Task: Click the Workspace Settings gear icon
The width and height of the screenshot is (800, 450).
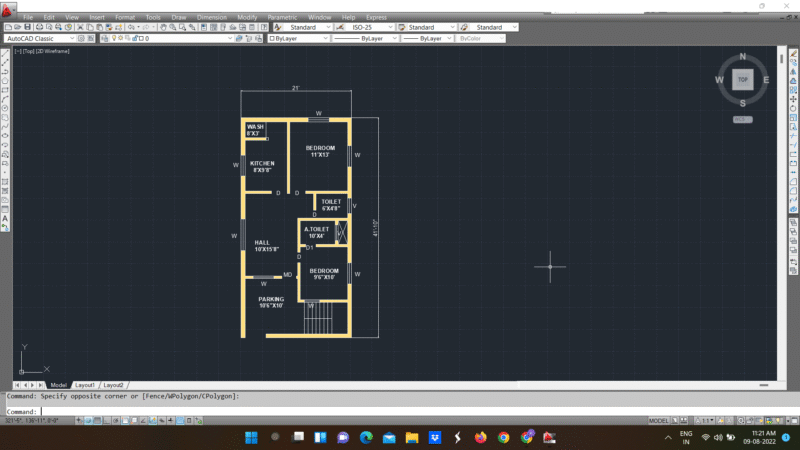Action: tap(81, 38)
